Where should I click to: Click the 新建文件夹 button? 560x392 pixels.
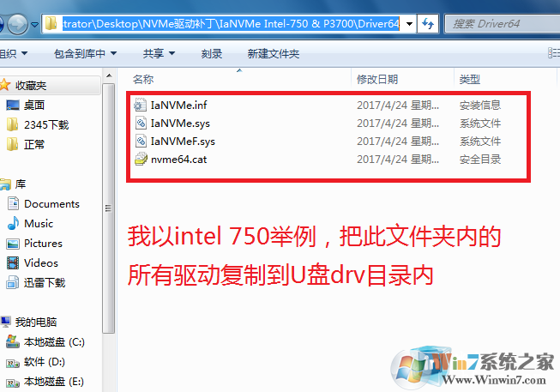coord(274,53)
